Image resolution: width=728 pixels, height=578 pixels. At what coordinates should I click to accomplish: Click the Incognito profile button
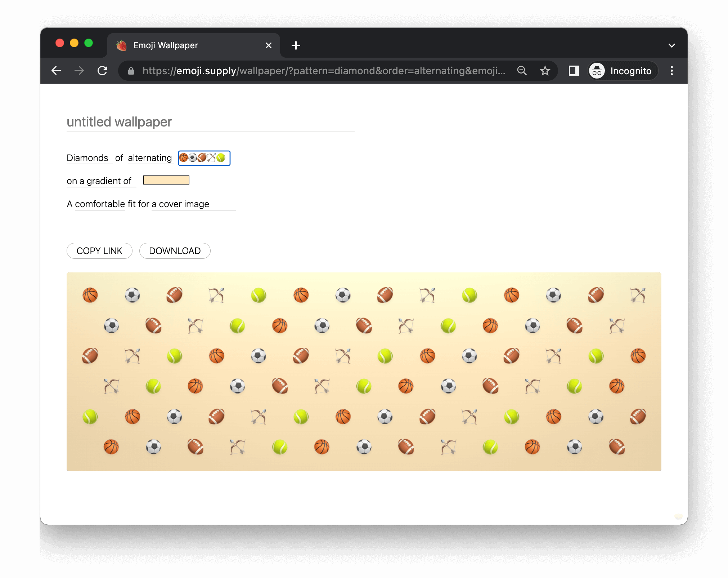click(x=623, y=71)
